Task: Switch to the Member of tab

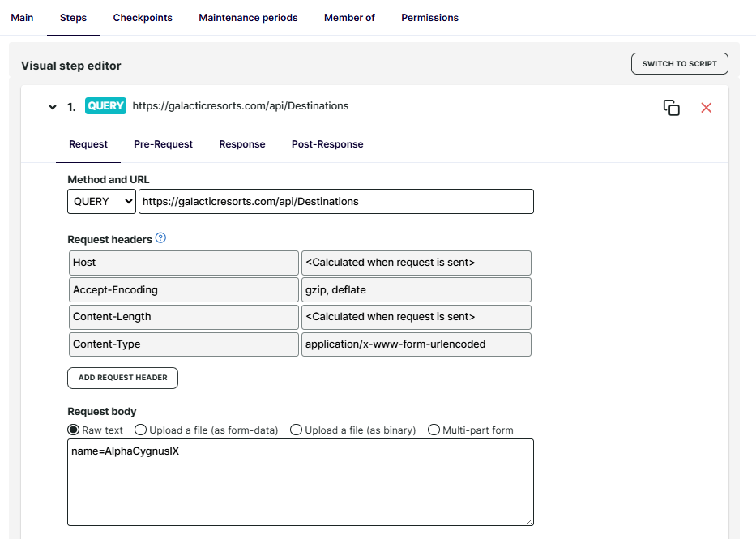Action: pos(349,18)
